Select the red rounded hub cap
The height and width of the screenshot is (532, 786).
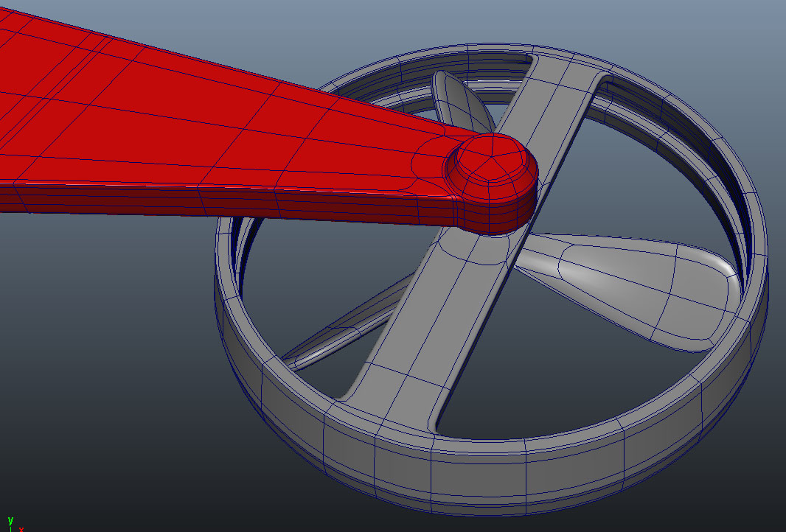(x=491, y=183)
